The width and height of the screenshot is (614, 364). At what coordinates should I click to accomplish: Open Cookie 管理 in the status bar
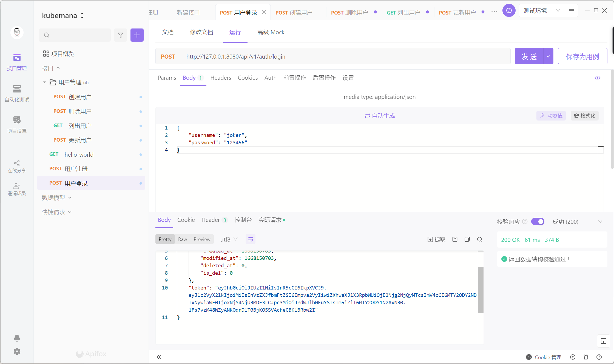point(544,357)
